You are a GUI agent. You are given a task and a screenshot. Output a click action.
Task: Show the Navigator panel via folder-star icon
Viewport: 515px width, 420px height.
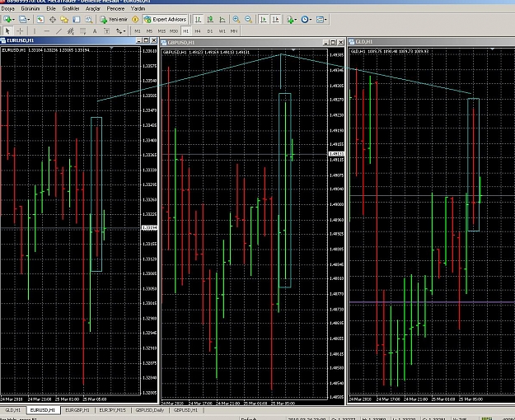[64, 20]
